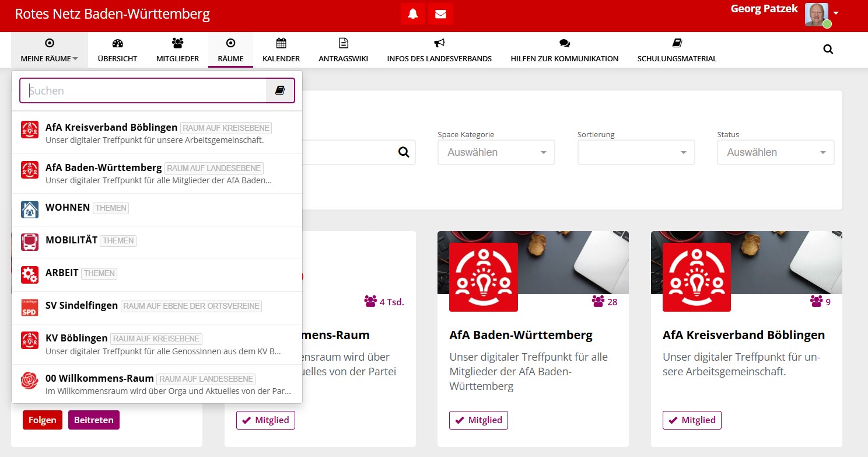Toggle Mitglied status on AfA Baden-Württemberg card
Viewport: 868px width, 457px height.
(478, 420)
